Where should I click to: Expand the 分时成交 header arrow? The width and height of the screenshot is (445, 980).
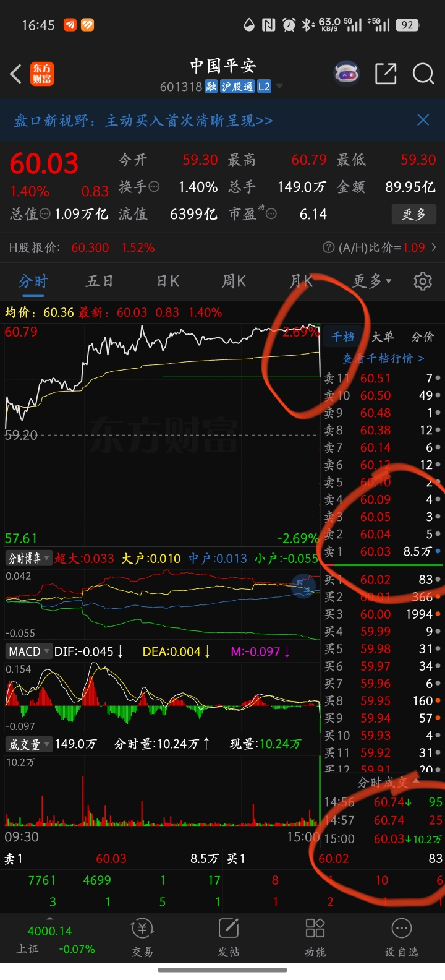(416, 782)
